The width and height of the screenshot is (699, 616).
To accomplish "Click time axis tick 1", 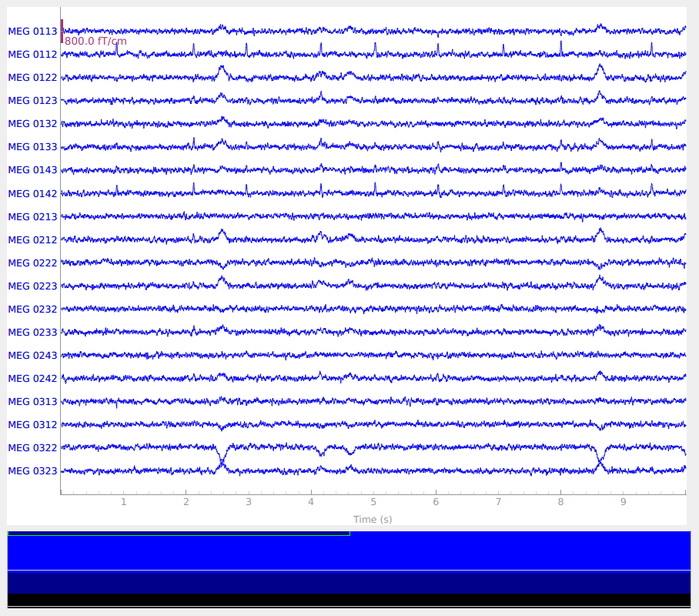I will (x=123, y=502).
